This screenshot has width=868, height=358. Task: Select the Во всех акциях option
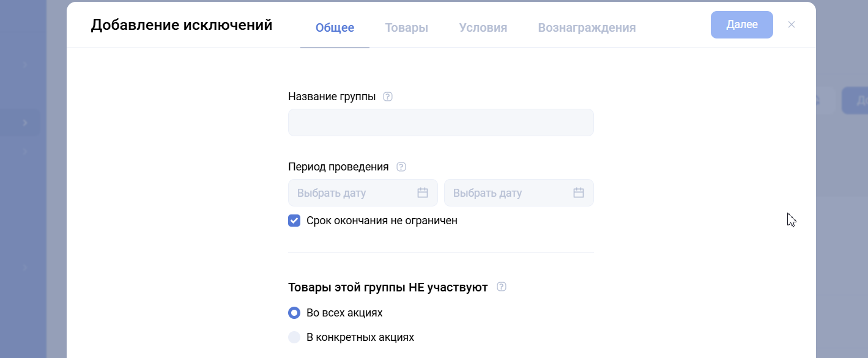coord(294,313)
